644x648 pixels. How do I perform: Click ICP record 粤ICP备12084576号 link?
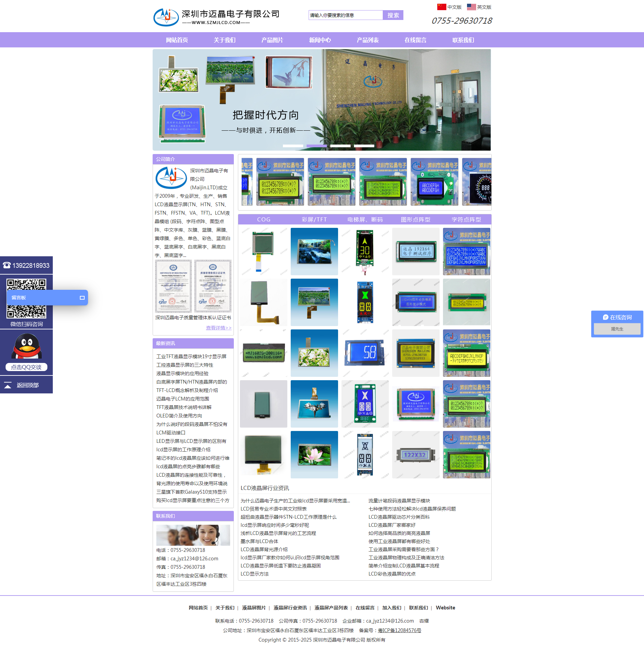click(x=400, y=630)
